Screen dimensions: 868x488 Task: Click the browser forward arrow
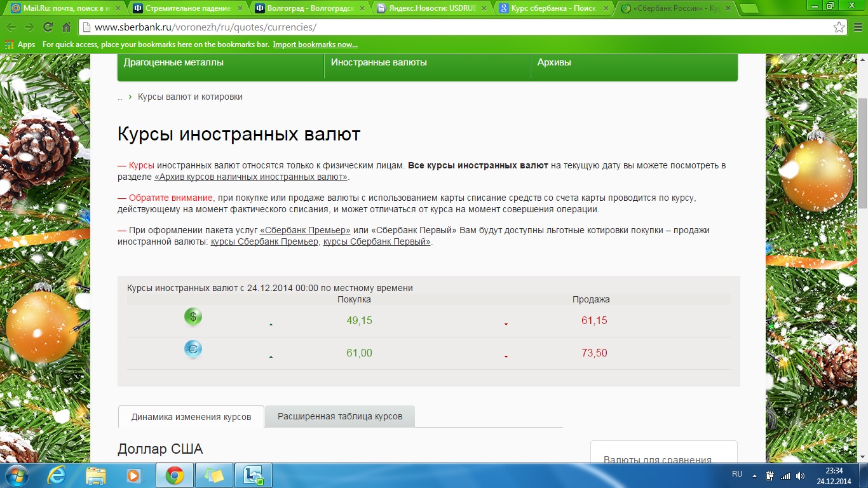pyautogui.click(x=29, y=27)
